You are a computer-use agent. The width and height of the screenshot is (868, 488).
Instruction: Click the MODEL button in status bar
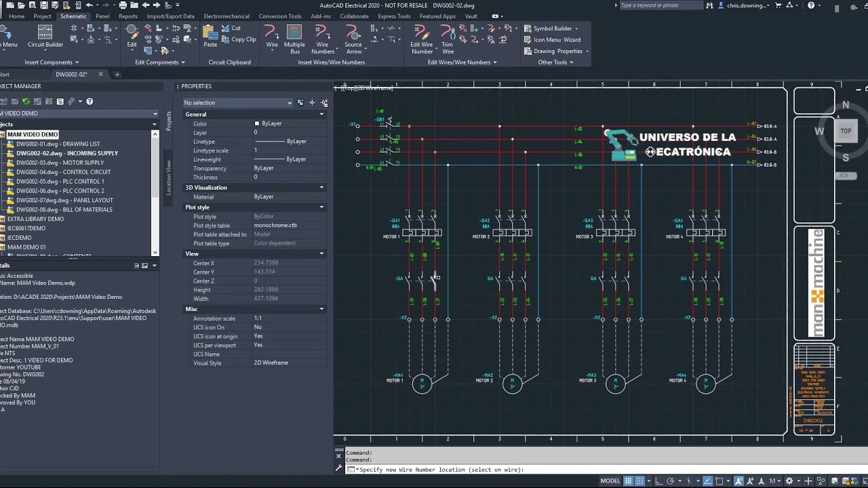[610, 481]
